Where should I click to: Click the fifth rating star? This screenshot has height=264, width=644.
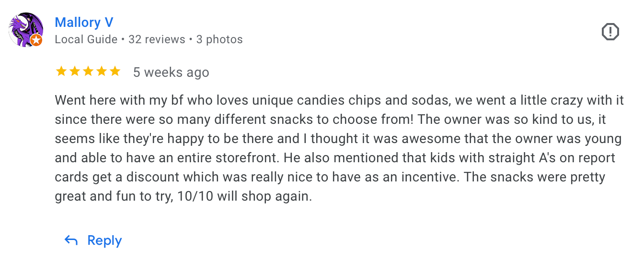115,72
